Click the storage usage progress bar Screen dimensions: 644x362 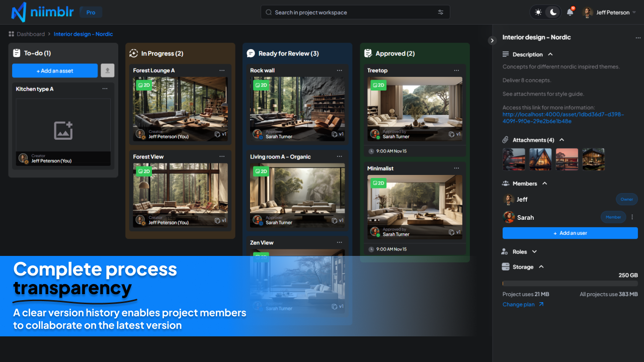click(x=570, y=284)
